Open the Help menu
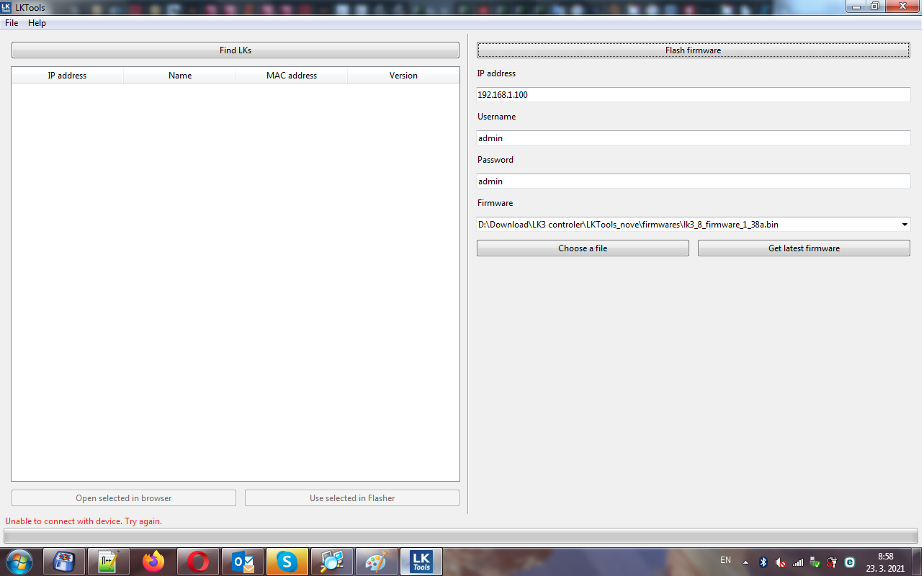 coord(37,23)
